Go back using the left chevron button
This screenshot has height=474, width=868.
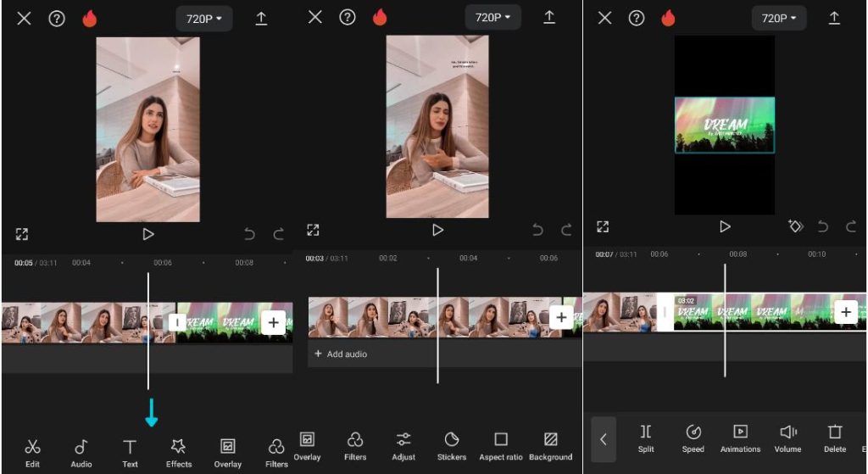tap(604, 440)
